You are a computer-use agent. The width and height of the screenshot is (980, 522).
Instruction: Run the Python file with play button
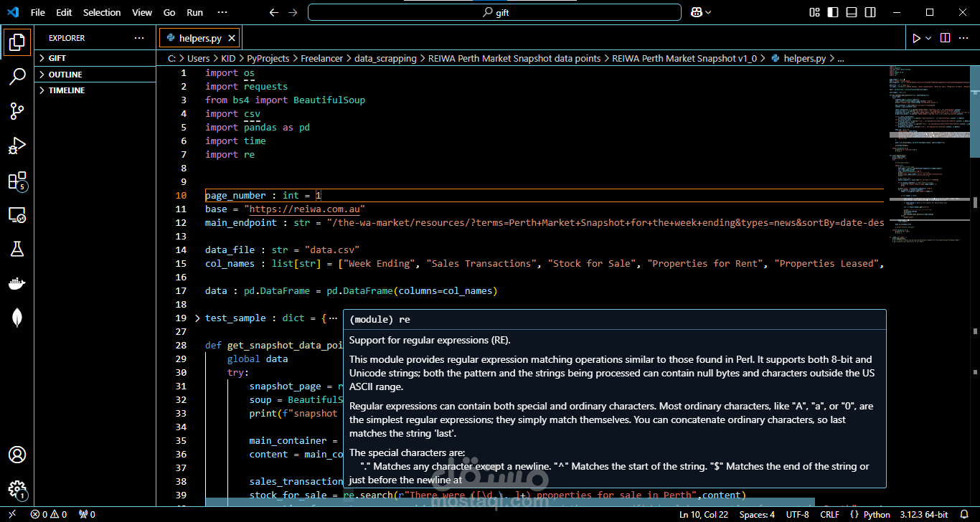(x=916, y=38)
